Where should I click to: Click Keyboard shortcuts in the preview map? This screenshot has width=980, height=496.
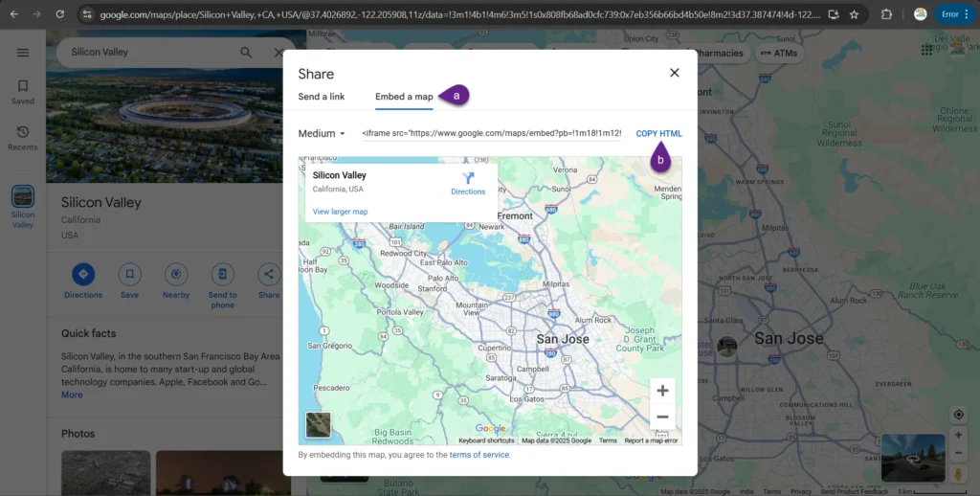[486, 440]
